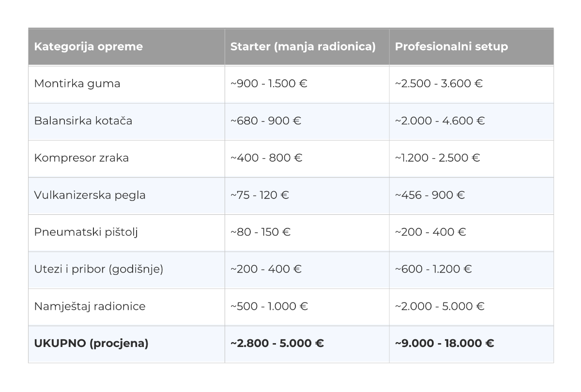Select the 'Namještaj radionice' row label
This screenshot has height=392, width=581.
(90, 306)
